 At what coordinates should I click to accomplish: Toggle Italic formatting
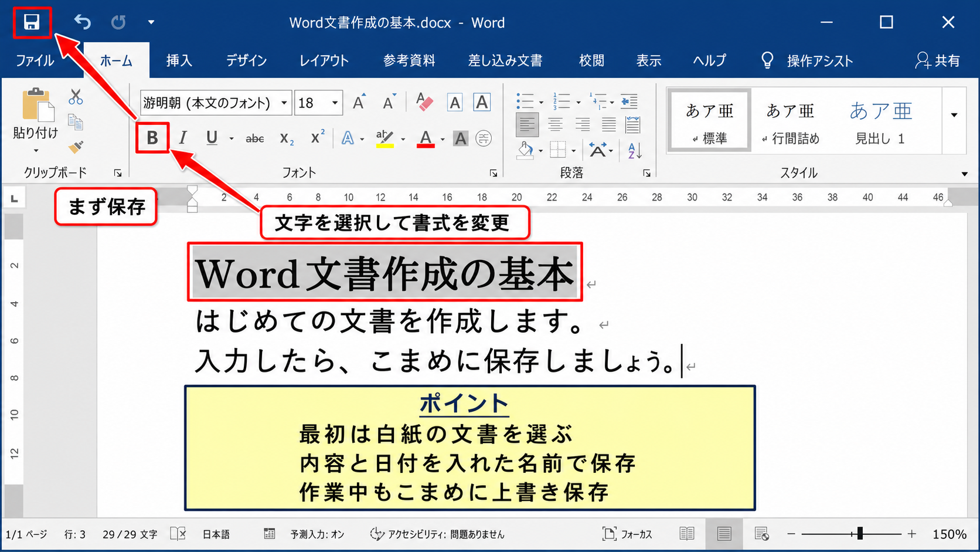pos(183,138)
